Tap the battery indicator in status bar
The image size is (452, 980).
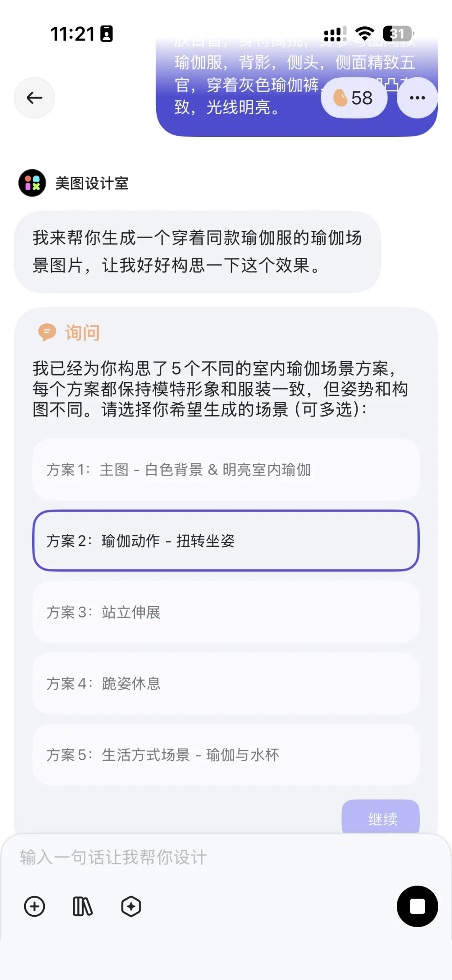coord(398,33)
